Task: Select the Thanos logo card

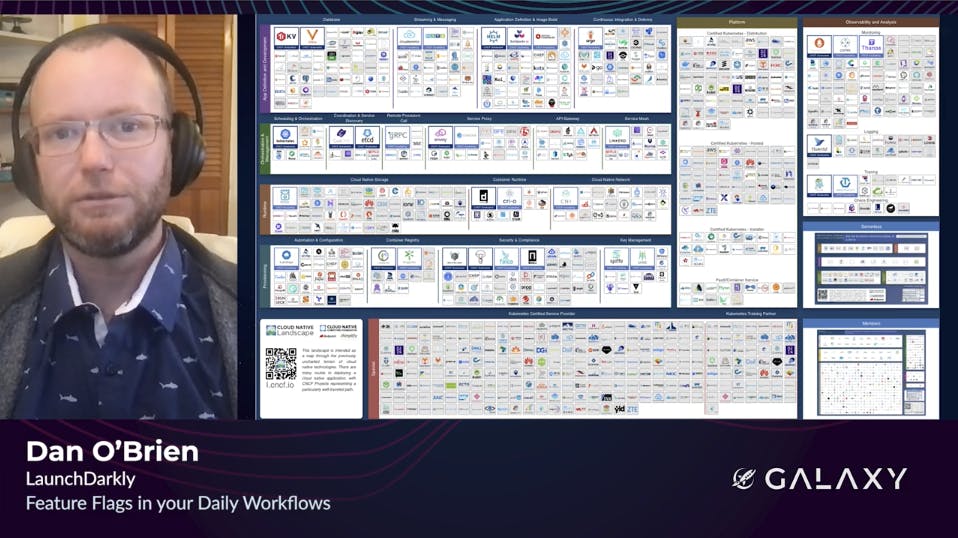Action: (x=871, y=46)
